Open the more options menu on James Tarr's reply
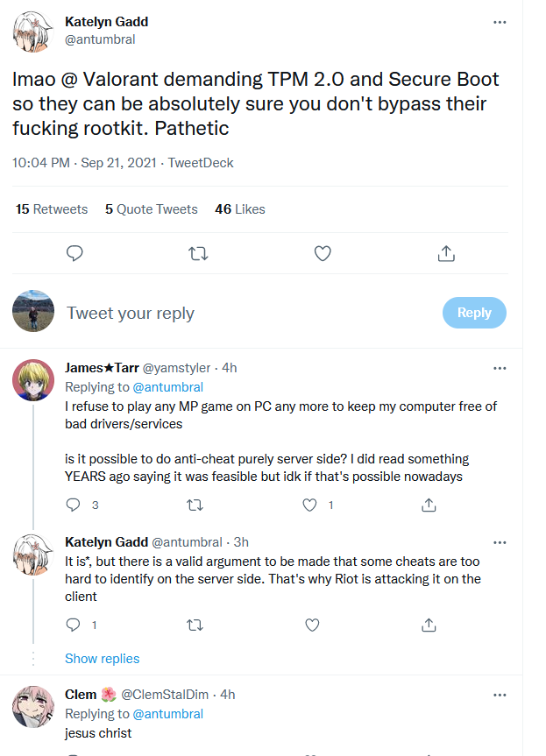 pos(500,367)
